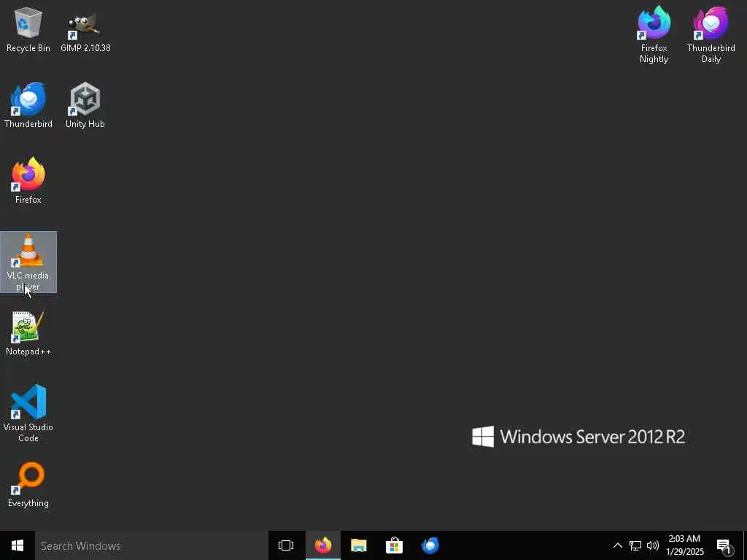
Task: Select the Thunderbird desktop shortcut
Action: click(x=28, y=106)
